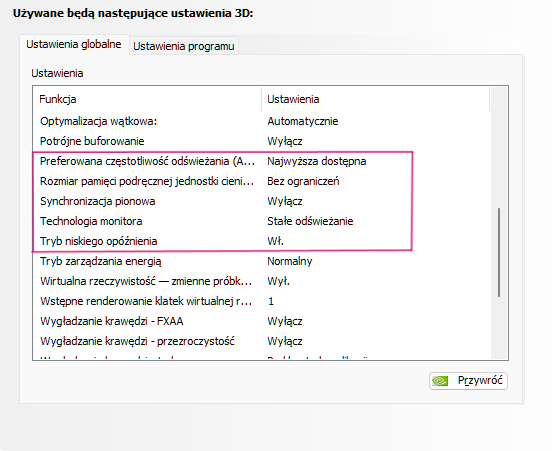Select the Ustawienia globalne tab
This screenshot has height=451, width=558.
coord(74,44)
